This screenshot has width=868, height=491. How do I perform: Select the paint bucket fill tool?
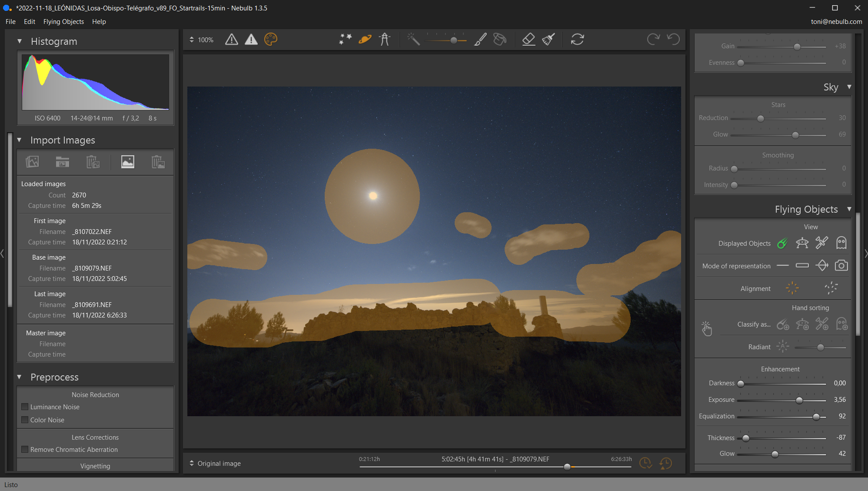(x=500, y=40)
